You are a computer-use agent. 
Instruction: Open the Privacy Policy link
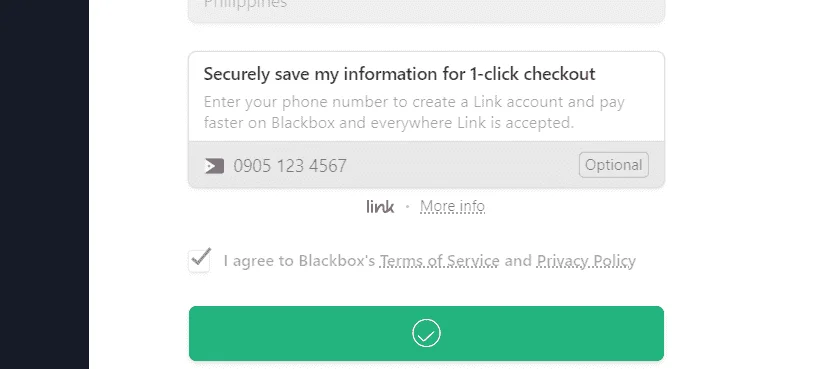(x=586, y=261)
